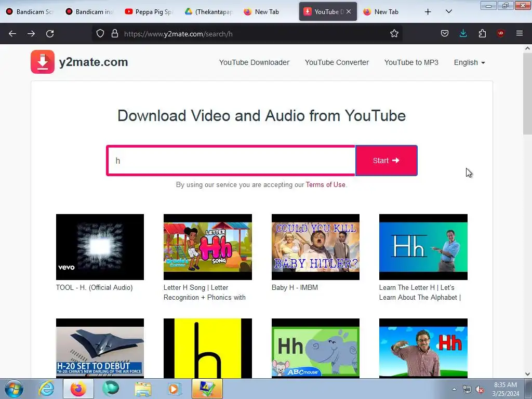Open the Letter H Song thumbnail

click(208, 247)
